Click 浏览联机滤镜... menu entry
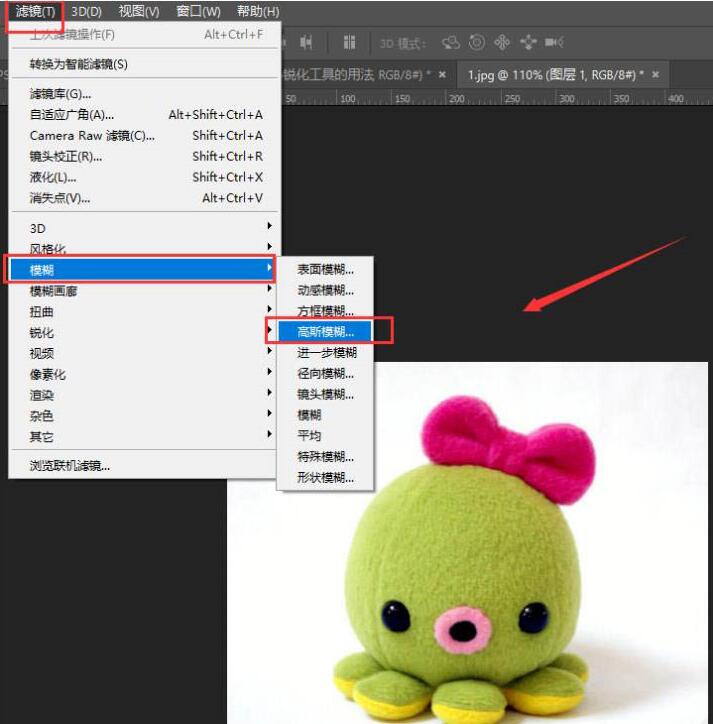 click(x=144, y=466)
